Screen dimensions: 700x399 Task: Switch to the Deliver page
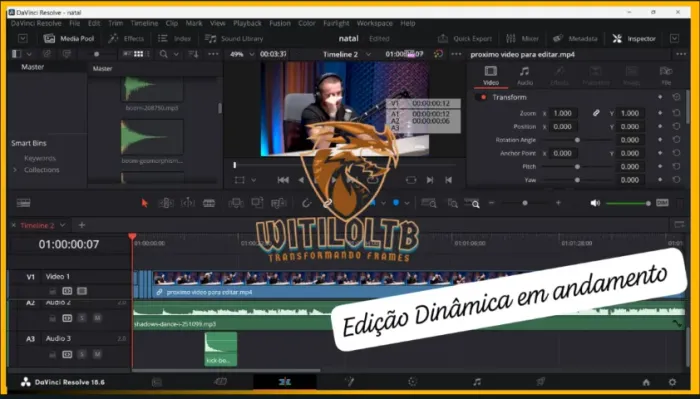(541, 382)
